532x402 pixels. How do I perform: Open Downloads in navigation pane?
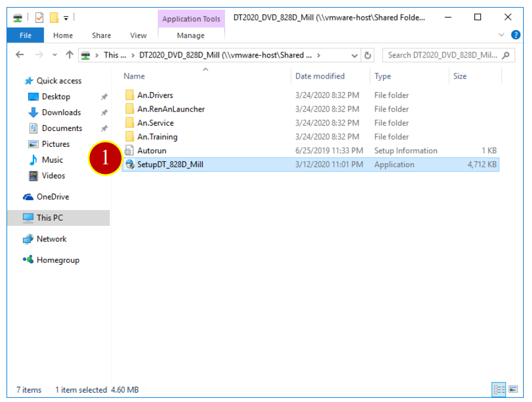coord(62,112)
